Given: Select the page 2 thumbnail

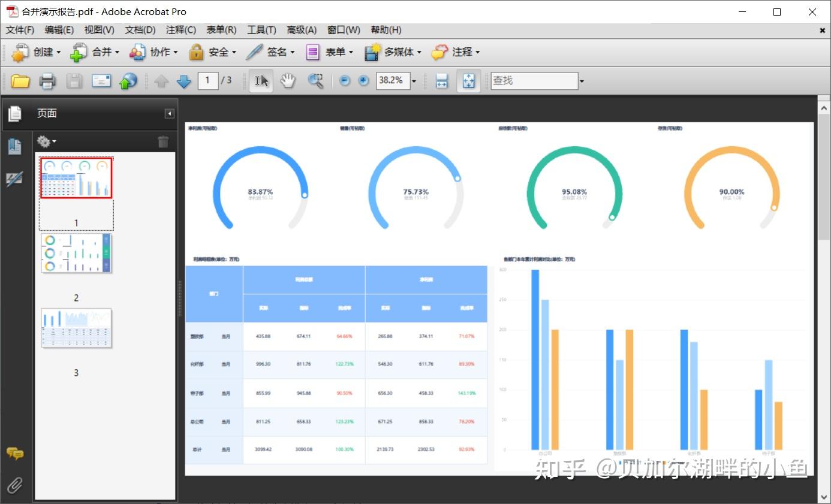Looking at the screenshot, I should tap(76, 253).
